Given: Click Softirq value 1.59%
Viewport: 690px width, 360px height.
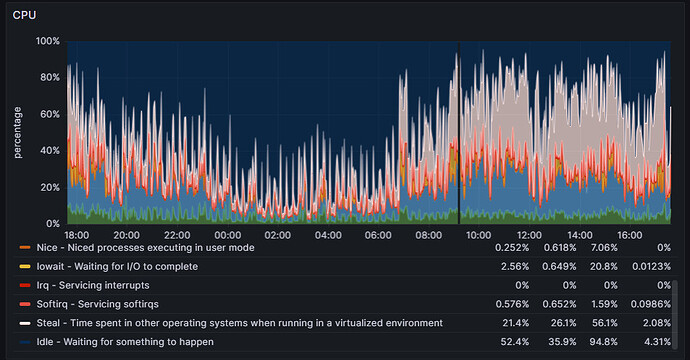Looking at the screenshot, I should pyautogui.click(x=604, y=304).
